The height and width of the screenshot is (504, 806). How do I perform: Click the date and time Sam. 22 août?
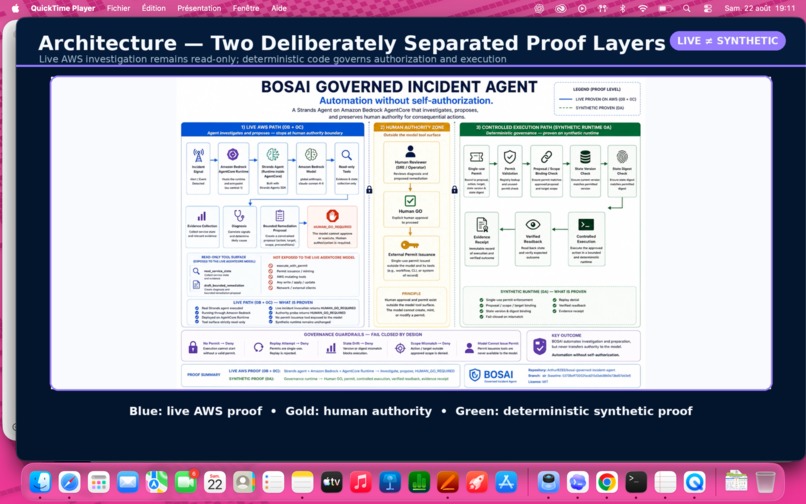(759, 8)
